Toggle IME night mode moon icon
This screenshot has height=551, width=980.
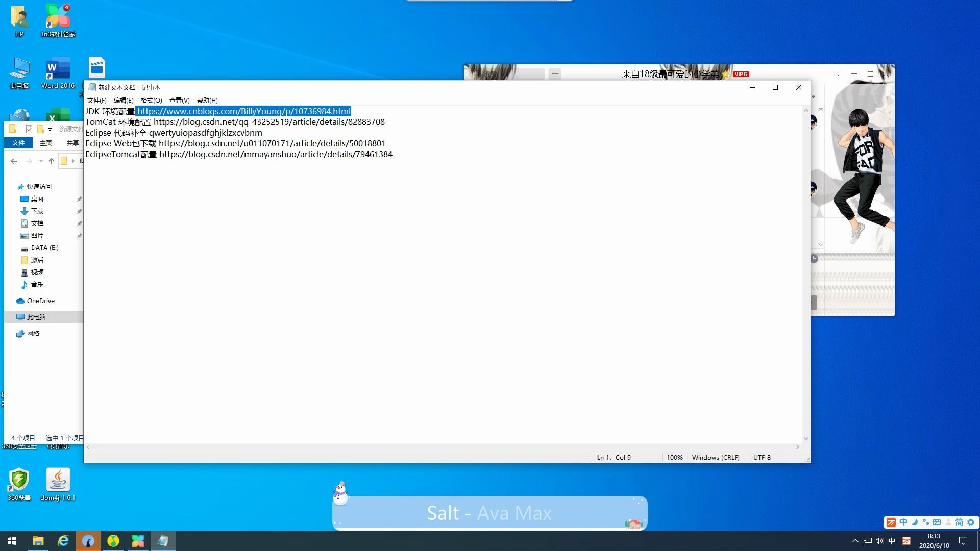pos(915,522)
